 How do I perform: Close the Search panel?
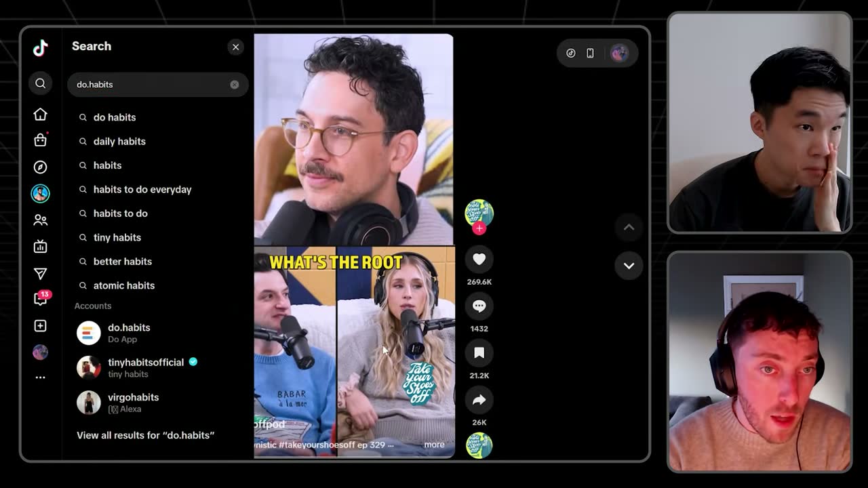235,47
